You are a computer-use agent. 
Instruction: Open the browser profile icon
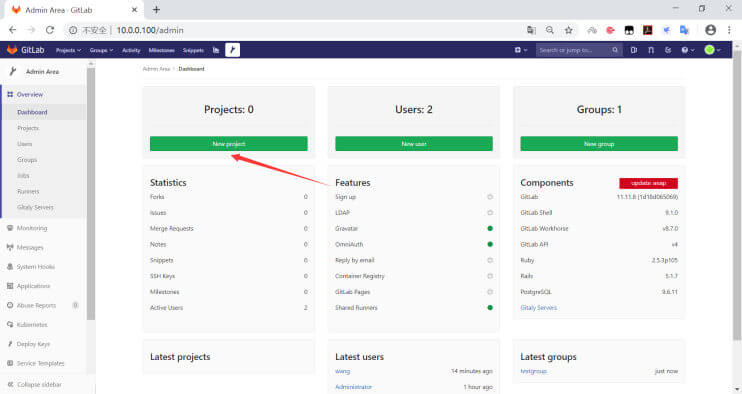pos(710,30)
